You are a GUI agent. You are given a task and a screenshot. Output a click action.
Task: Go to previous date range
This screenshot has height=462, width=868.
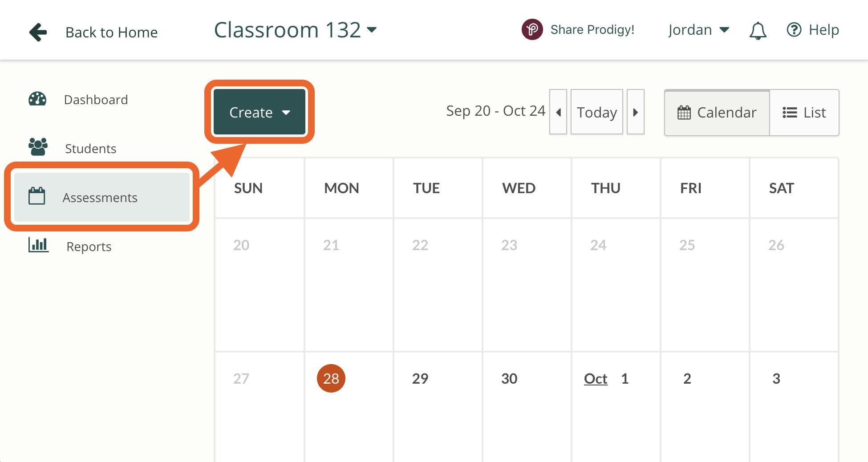click(x=558, y=112)
